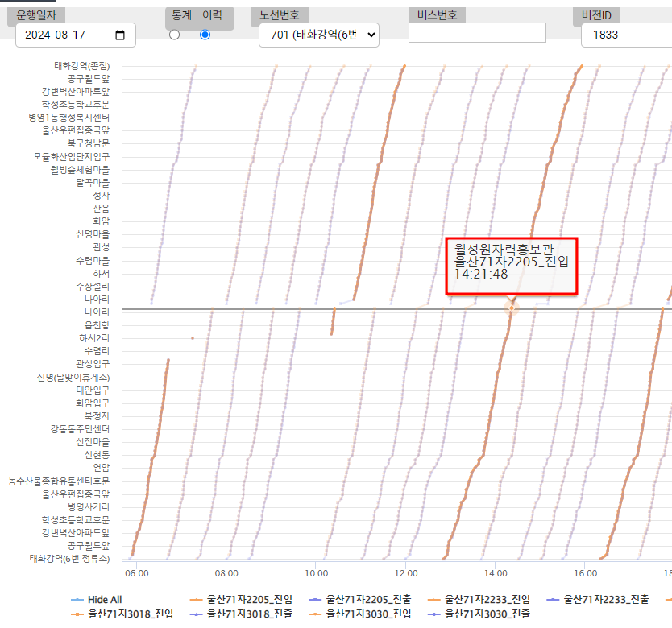The image size is (672, 628).
Task: Click the 버전ID input field showing 1833
Action: [626, 35]
